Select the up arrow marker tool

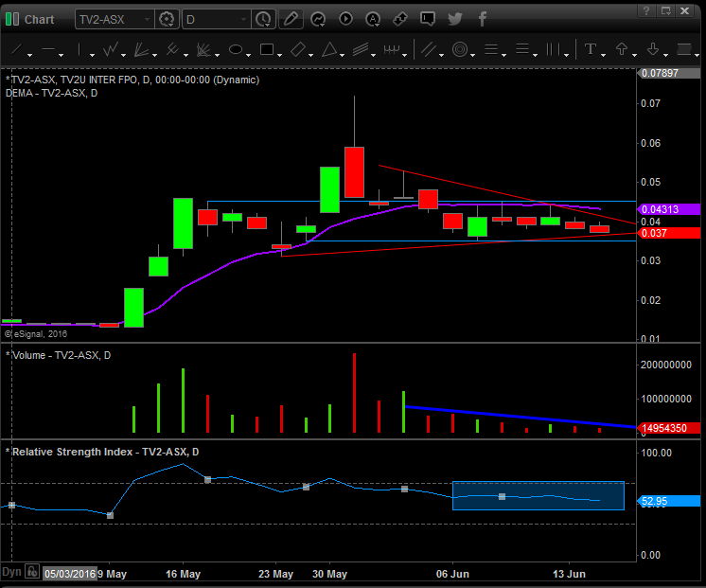622,49
